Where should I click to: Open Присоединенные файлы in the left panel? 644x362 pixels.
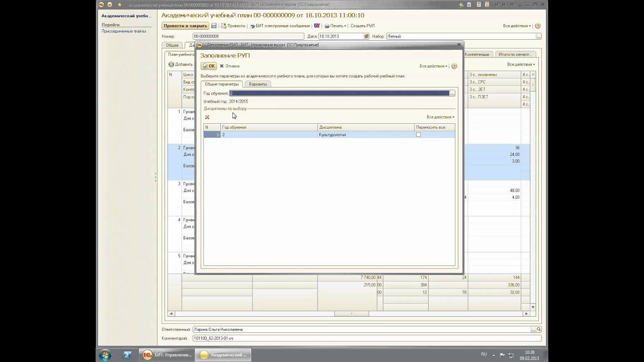tap(124, 31)
